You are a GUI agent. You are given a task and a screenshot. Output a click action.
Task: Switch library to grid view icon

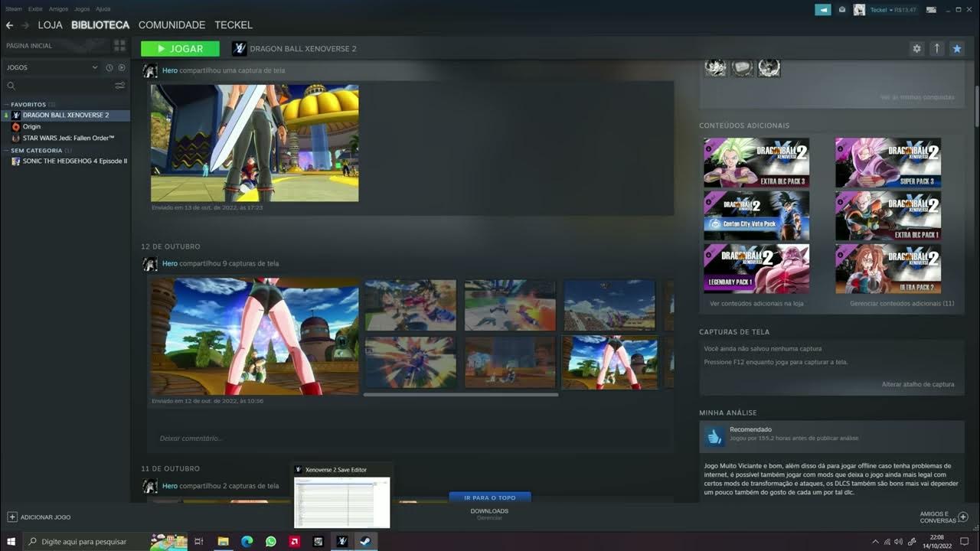(119, 46)
